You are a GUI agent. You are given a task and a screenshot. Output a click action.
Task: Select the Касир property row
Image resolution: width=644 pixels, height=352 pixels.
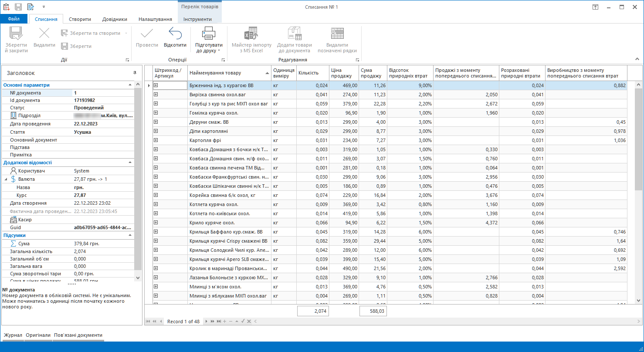68,220
